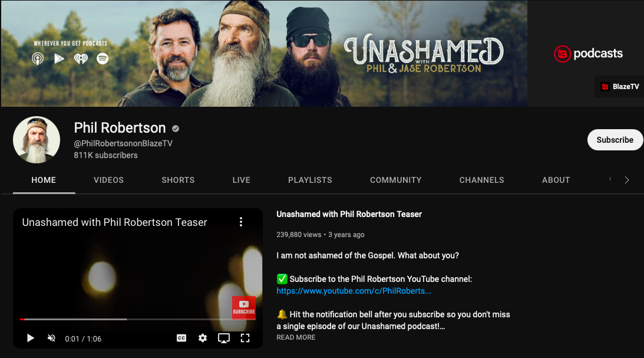This screenshot has width=644, height=358.
Task: Open the SHORTS tab
Action: tap(178, 180)
